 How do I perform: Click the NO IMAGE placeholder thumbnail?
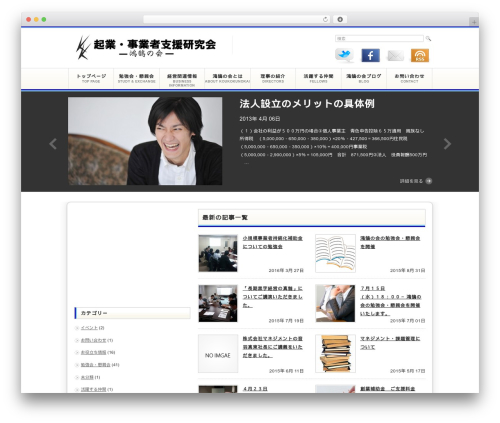pyautogui.click(x=218, y=354)
